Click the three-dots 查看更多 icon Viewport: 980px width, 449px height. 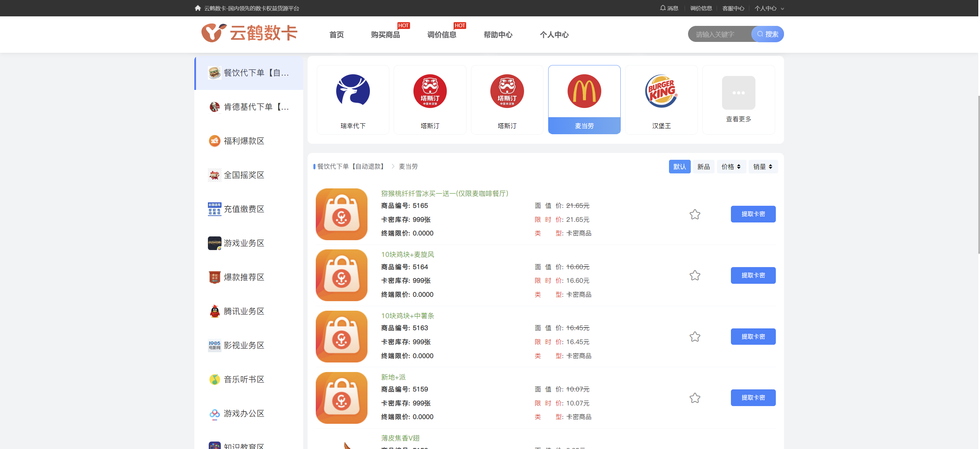[738, 93]
